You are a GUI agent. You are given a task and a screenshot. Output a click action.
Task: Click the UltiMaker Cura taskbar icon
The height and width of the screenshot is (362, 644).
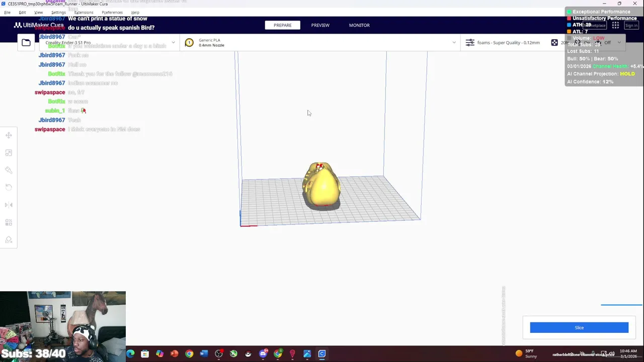[x=322, y=354]
